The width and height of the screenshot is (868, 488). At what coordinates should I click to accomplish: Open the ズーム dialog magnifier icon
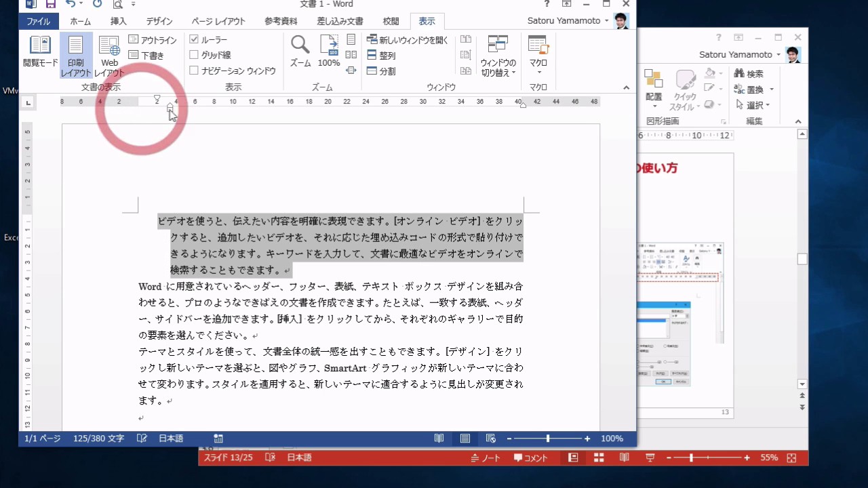pyautogui.click(x=300, y=46)
